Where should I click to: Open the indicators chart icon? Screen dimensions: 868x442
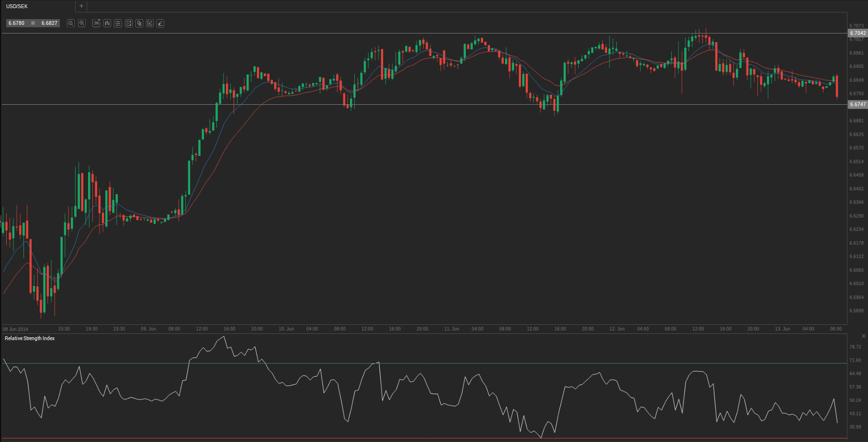click(129, 23)
